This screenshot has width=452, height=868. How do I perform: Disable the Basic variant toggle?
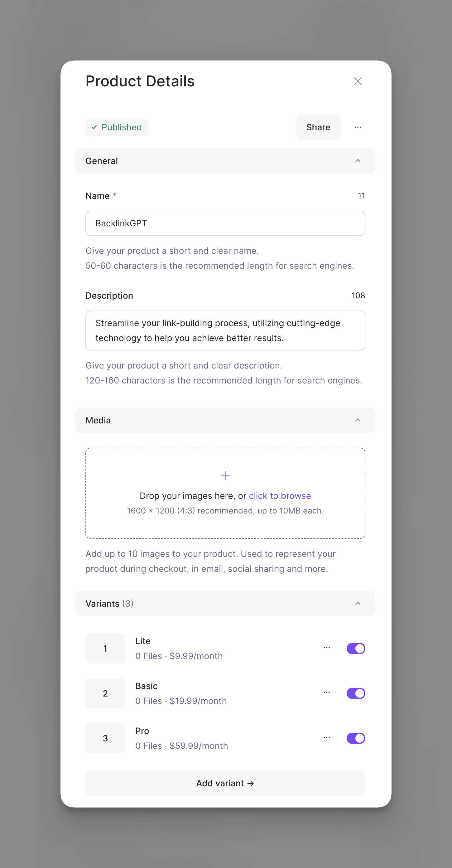356,693
